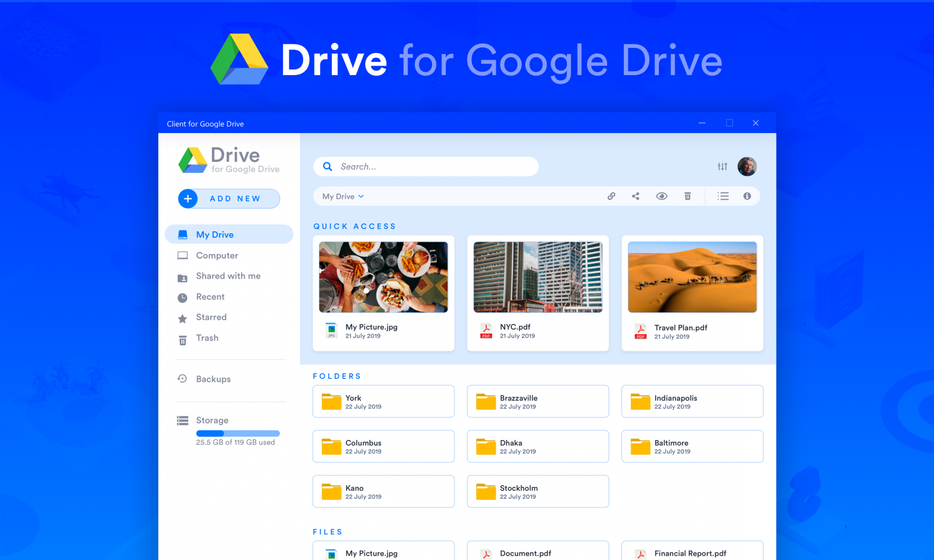Click the share icon in the toolbar
This screenshot has height=560, width=934.
[636, 196]
